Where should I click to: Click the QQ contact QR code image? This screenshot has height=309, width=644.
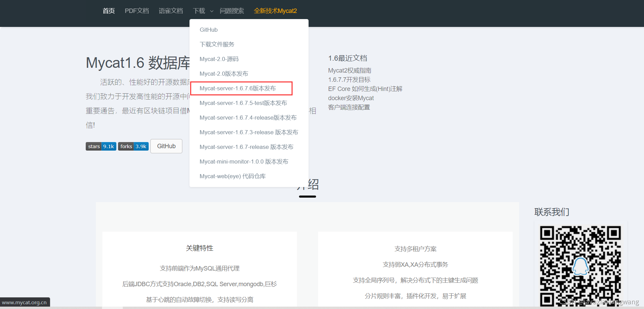[581, 266]
